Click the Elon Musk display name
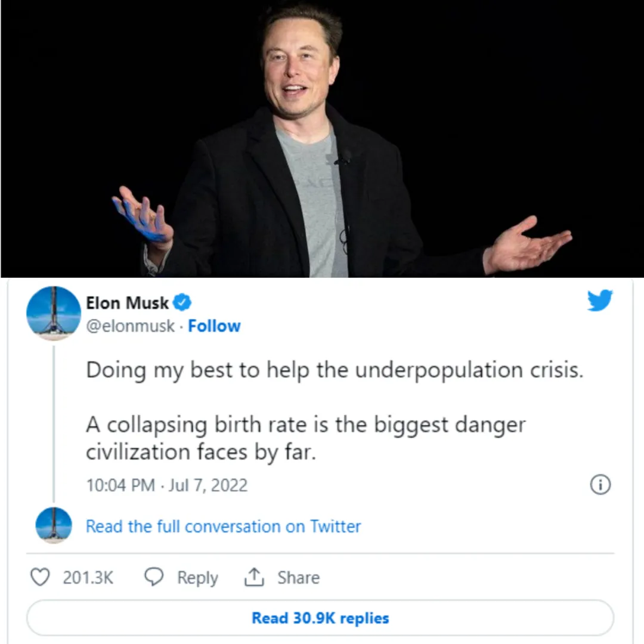 [x=127, y=303]
